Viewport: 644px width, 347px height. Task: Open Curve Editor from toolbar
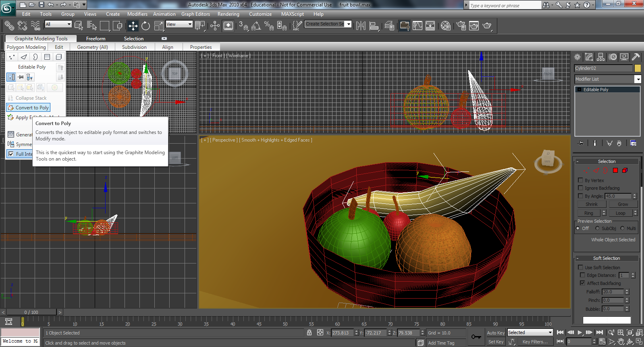418,26
